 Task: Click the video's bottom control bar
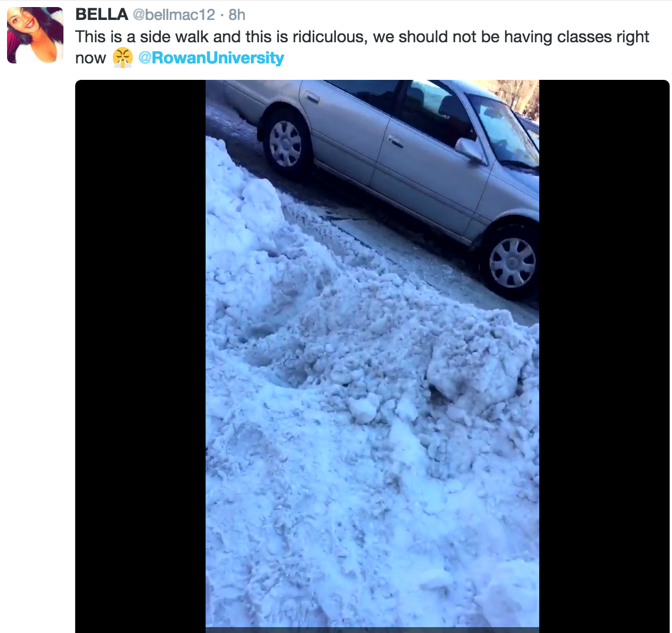[372, 630]
